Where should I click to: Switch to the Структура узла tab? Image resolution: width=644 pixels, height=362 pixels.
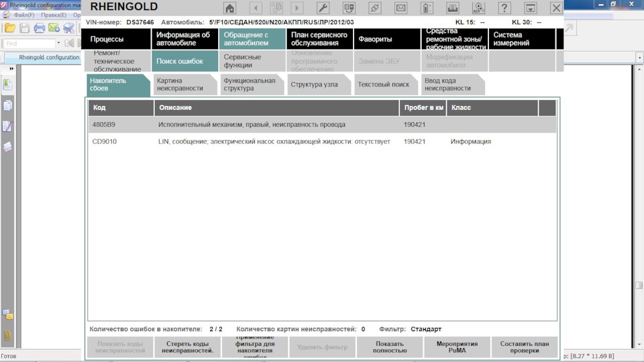coord(319,84)
